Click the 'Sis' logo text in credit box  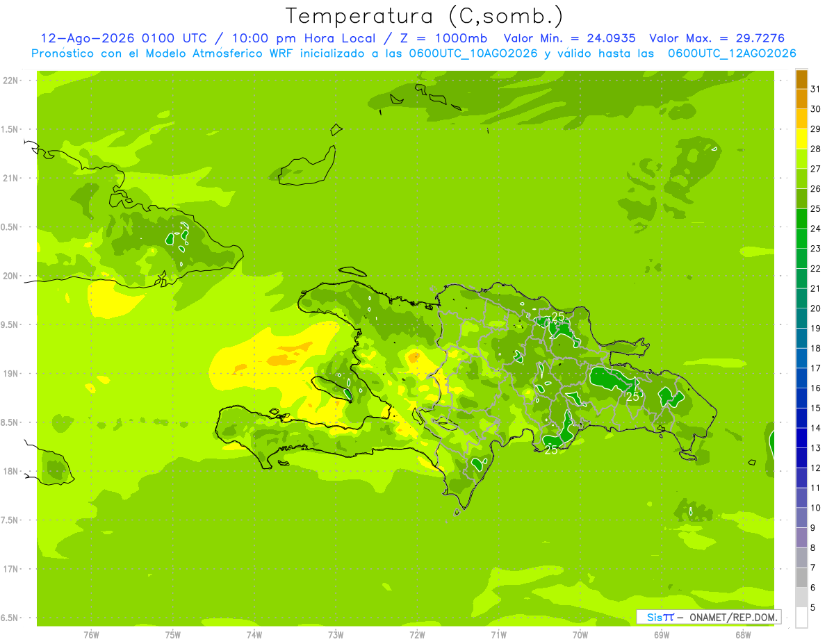(x=655, y=617)
